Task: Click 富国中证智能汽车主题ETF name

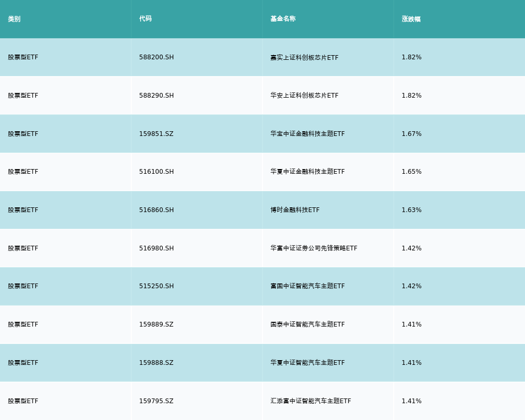Action: point(308,286)
